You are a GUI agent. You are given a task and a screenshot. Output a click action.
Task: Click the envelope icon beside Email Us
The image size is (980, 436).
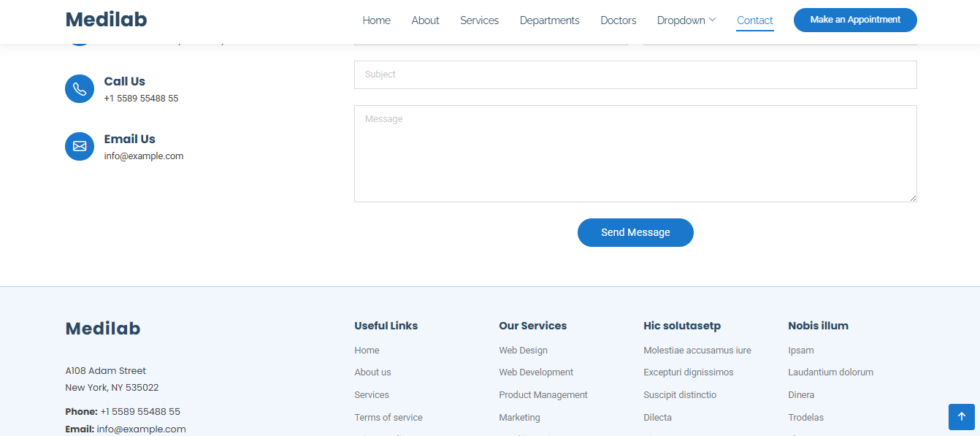point(80,147)
